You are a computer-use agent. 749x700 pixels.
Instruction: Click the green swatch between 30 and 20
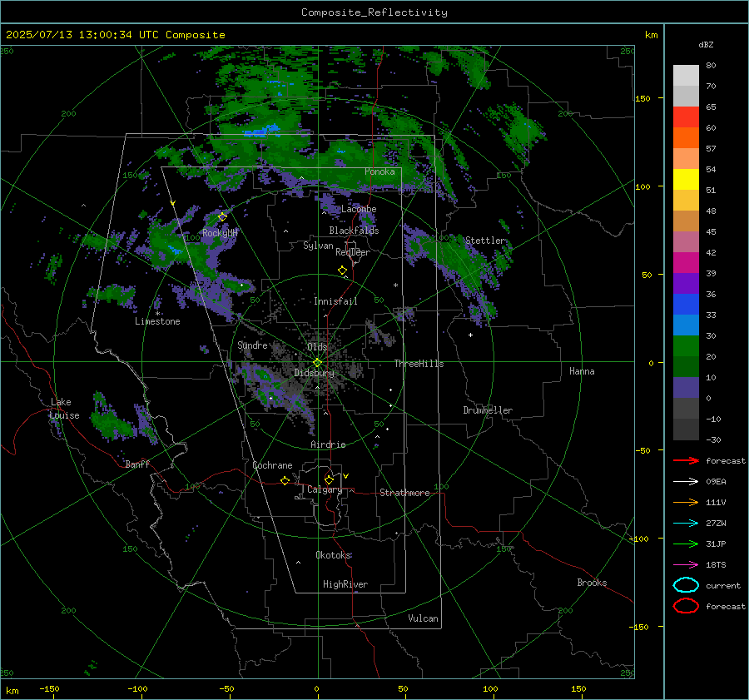pyautogui.click(x=686, y=346)
